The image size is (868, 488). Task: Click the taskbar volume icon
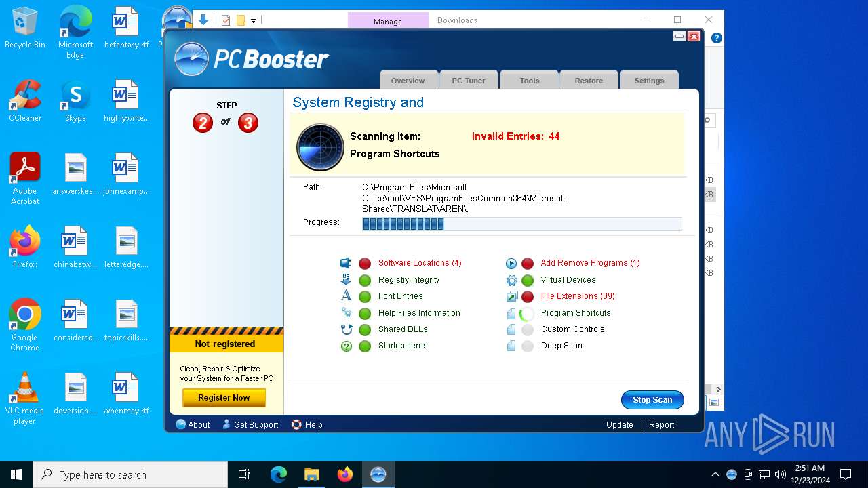(781, 474)
